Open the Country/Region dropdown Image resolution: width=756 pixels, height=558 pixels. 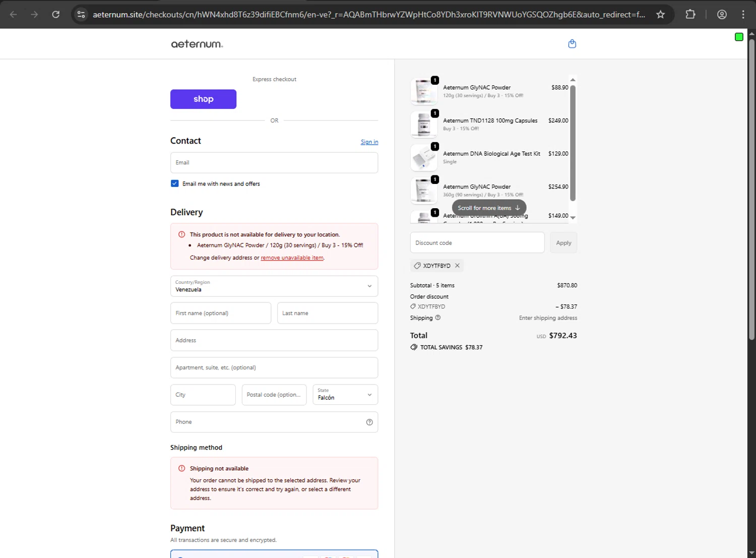(x=274, y=286)
